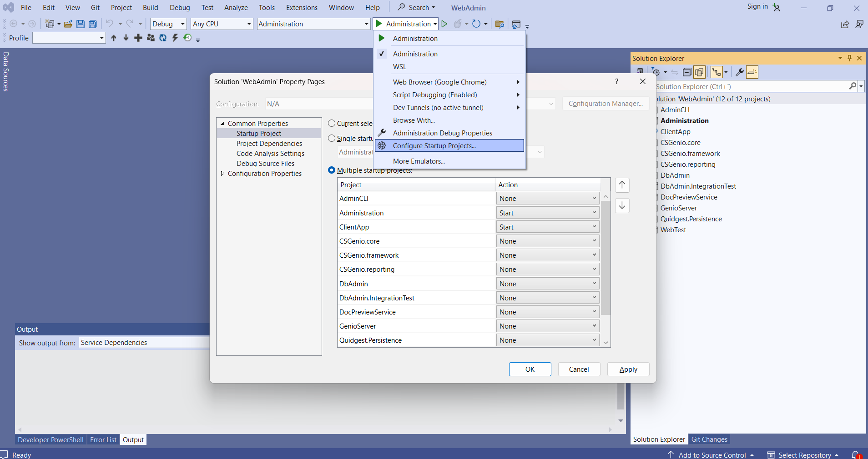
Task: Switch to the Git Changes tab
Action: pos(709,439)
